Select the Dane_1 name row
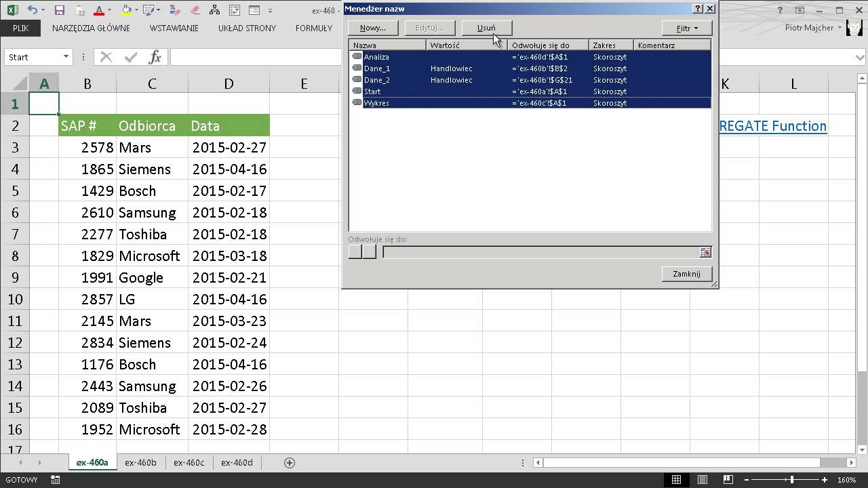868x488 pixels. (530, 68)
